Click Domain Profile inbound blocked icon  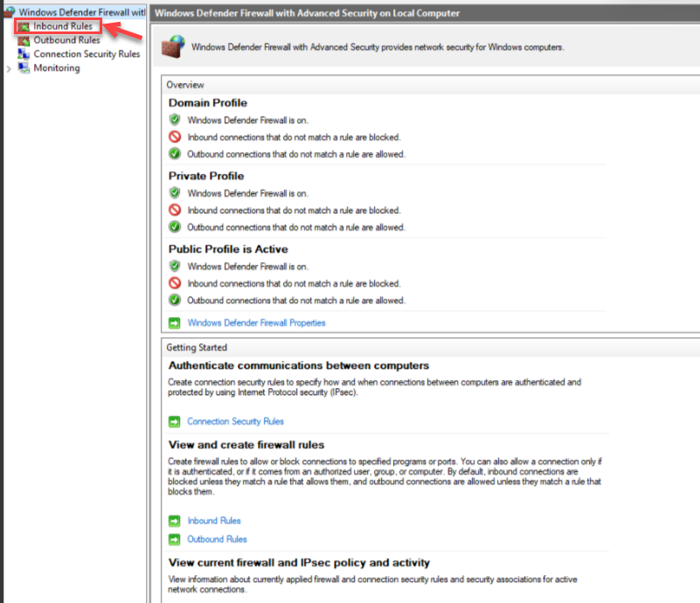[x=175, y=136]
